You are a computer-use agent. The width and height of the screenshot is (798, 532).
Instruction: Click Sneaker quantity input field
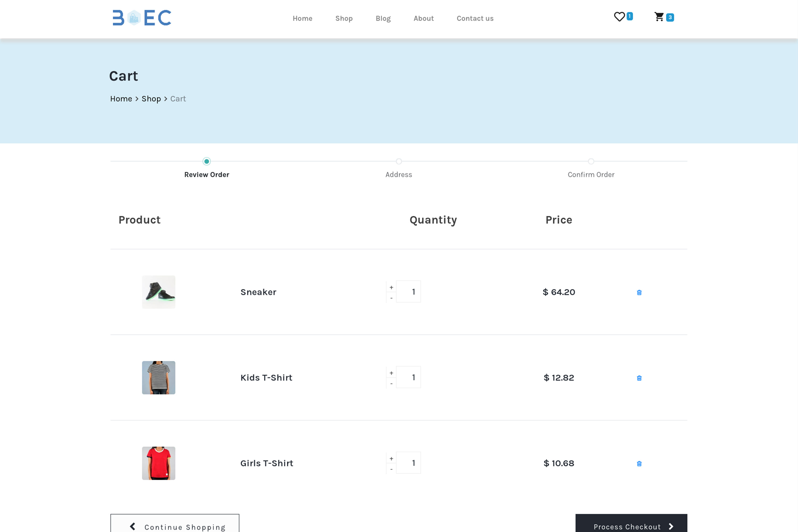(x=409, y=292)
